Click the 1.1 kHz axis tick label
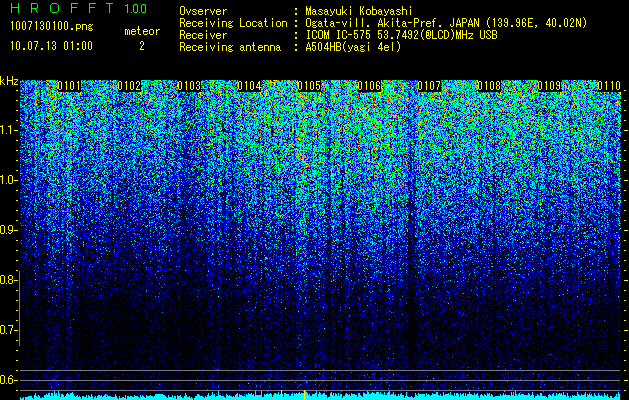Screen dimensions: 629x400 pos(9,130)
